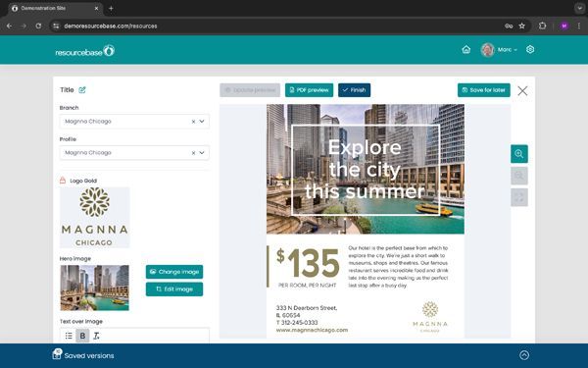Open the Marc user menu

click(x=507, y=50)
